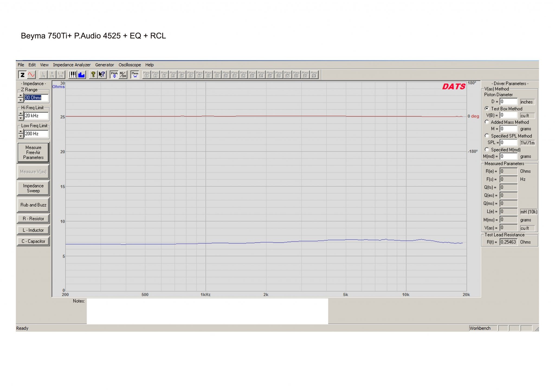The image size is (555, 392).
Task: Toggle the mH (10k) inductance unit button
Action: pos(528,212)
